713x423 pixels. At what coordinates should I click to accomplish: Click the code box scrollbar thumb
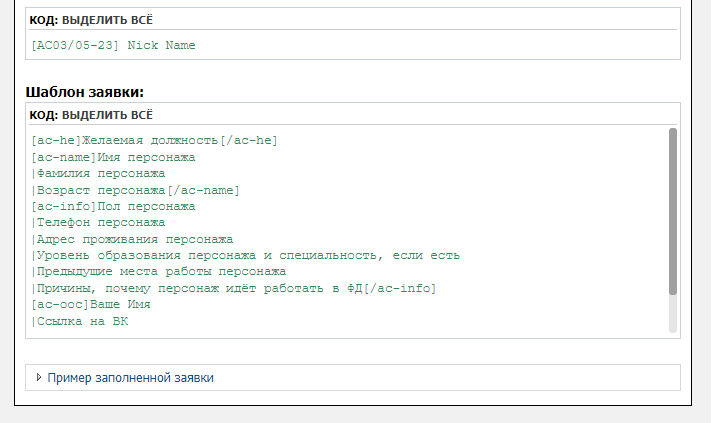click(x=673, y=212)
